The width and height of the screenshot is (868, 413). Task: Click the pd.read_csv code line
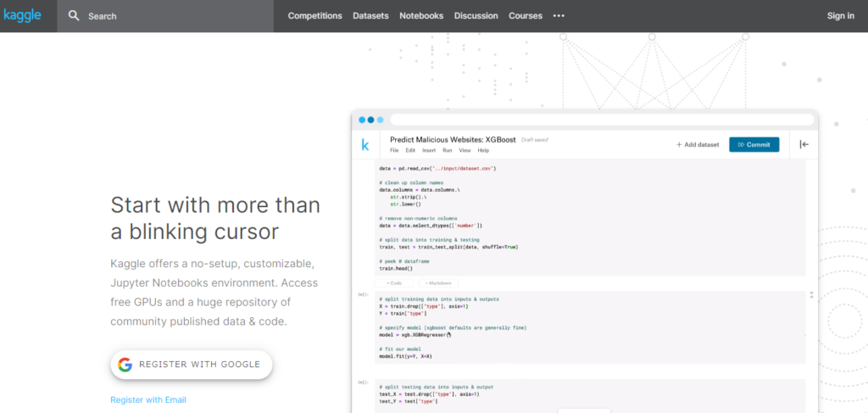tap(437, 168)
